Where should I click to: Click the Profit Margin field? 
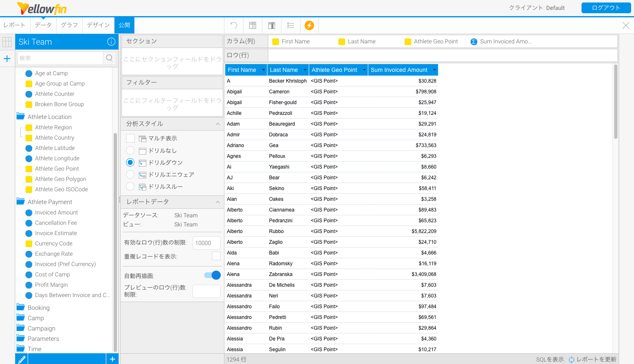click(x=51, y=285)
